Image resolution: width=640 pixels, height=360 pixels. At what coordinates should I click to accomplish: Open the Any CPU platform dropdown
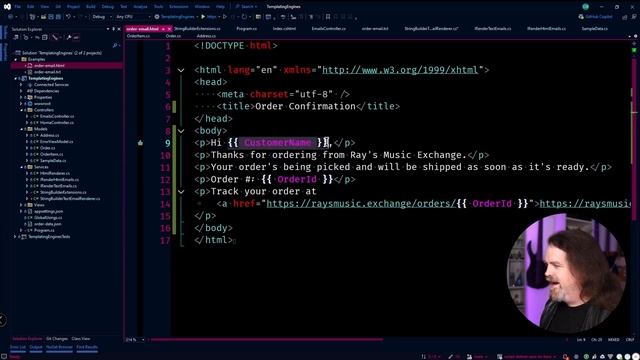tap(133, 17)
